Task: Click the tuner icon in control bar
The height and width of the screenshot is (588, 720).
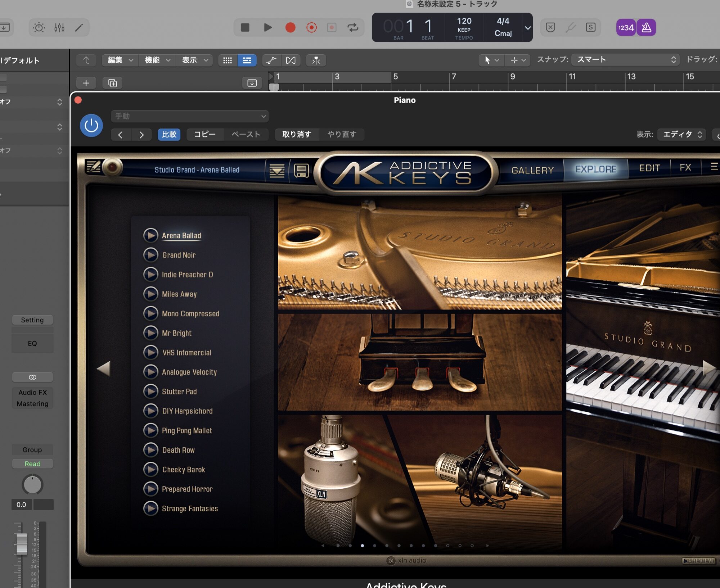Action: [x=571, y=27]
